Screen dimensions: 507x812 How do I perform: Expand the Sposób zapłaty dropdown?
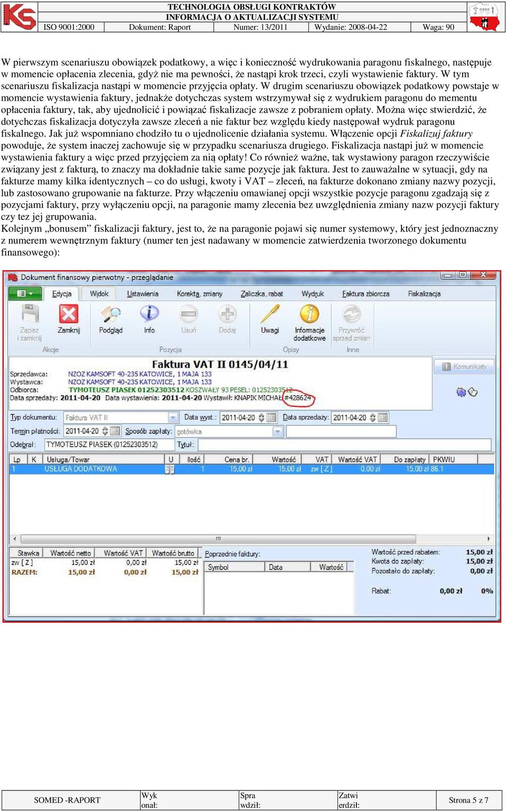pos(278,432)
